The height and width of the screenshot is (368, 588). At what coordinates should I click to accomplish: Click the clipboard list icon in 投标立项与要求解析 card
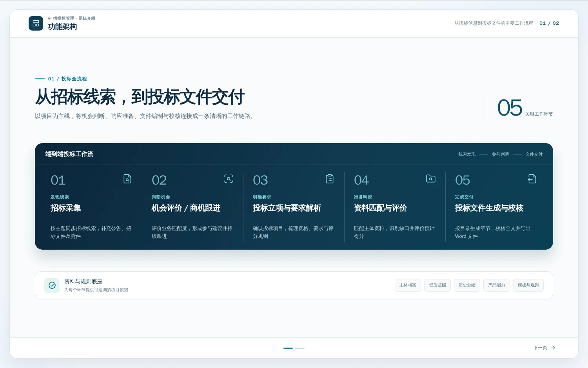(x=330, y=179)
